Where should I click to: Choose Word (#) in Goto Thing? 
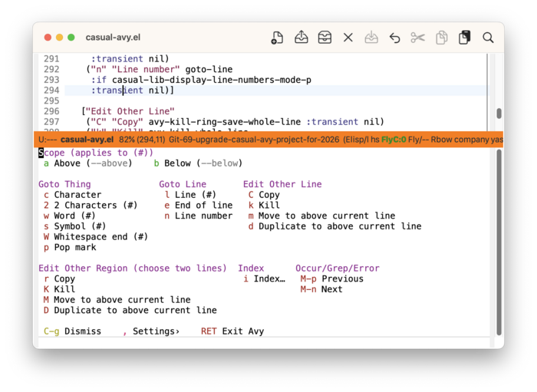70,216
